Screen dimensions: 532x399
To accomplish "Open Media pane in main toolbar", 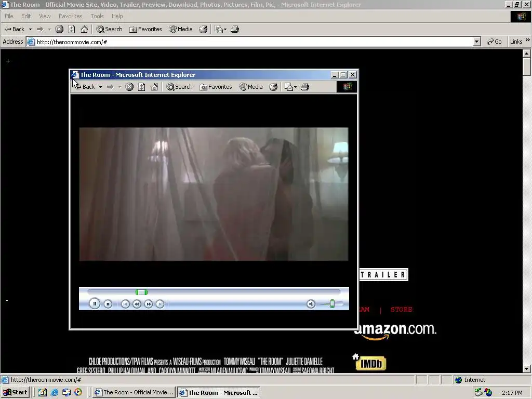I will 181,29.
